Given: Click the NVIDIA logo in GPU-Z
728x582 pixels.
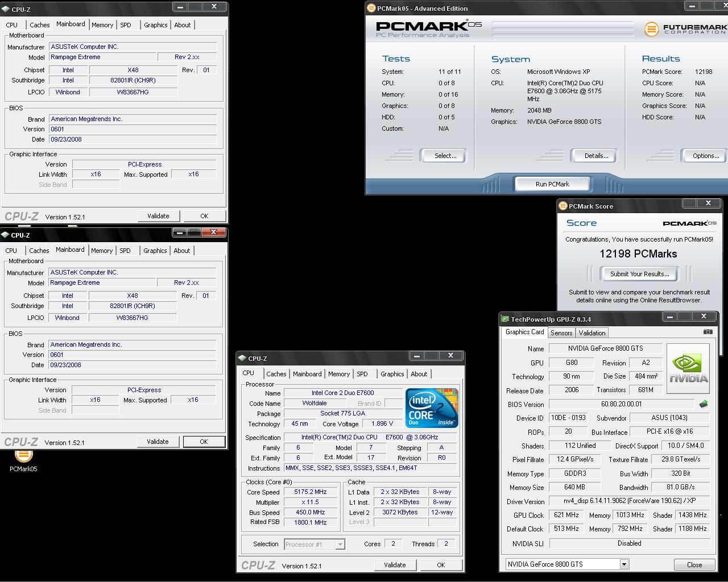Looking at the screenshot, I should click(x=688, y=368).
